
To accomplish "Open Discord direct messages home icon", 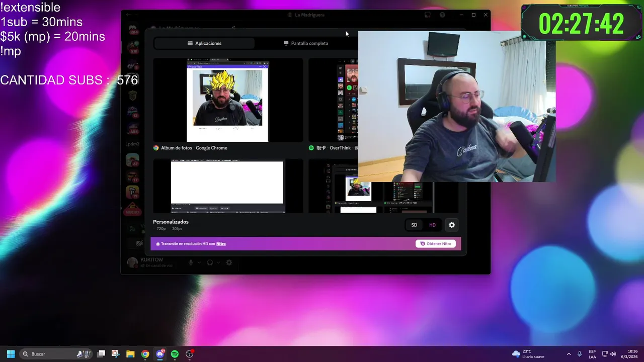I will tap(132, 29).
